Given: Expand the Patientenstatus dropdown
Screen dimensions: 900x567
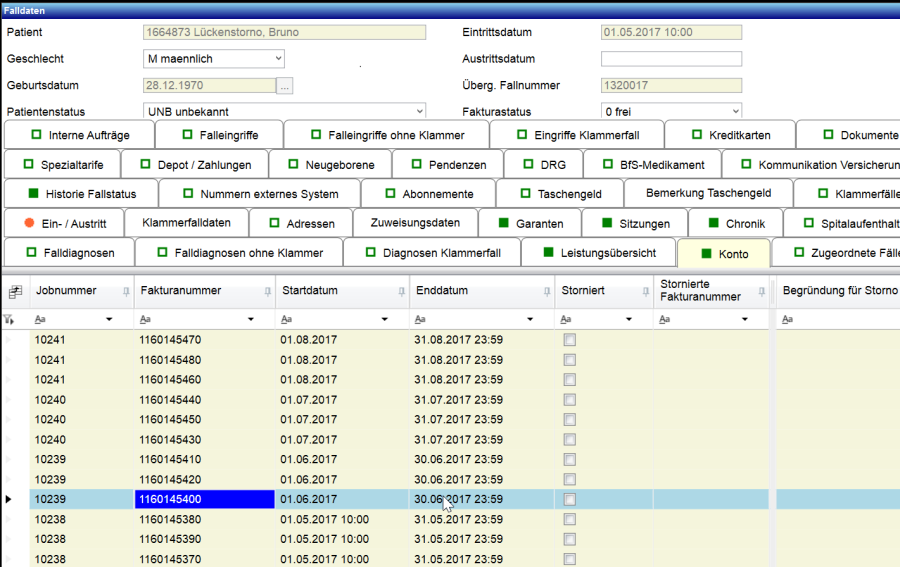Looking at the screenshot, I should [418, 111].
